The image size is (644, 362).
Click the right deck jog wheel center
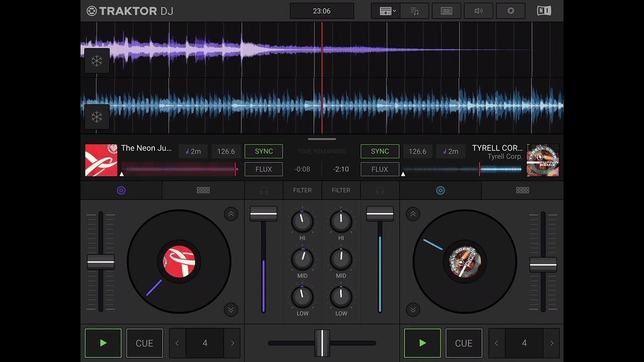(465, 262)
